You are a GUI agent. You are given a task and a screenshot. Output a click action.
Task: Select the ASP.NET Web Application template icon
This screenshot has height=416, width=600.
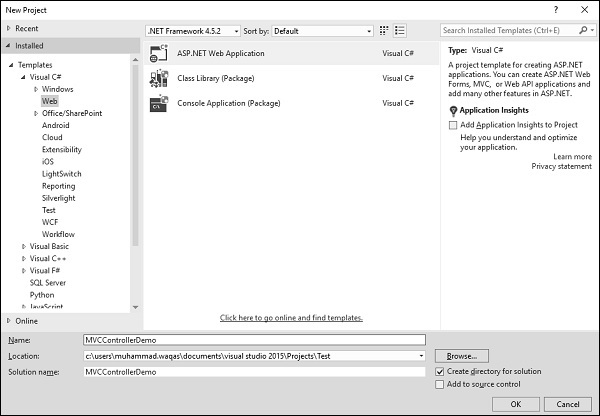158,54
